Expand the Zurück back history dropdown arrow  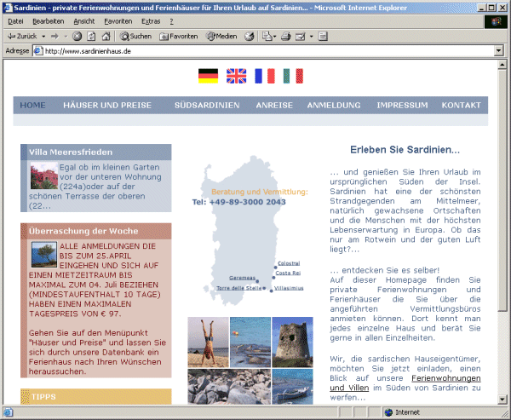42,37
